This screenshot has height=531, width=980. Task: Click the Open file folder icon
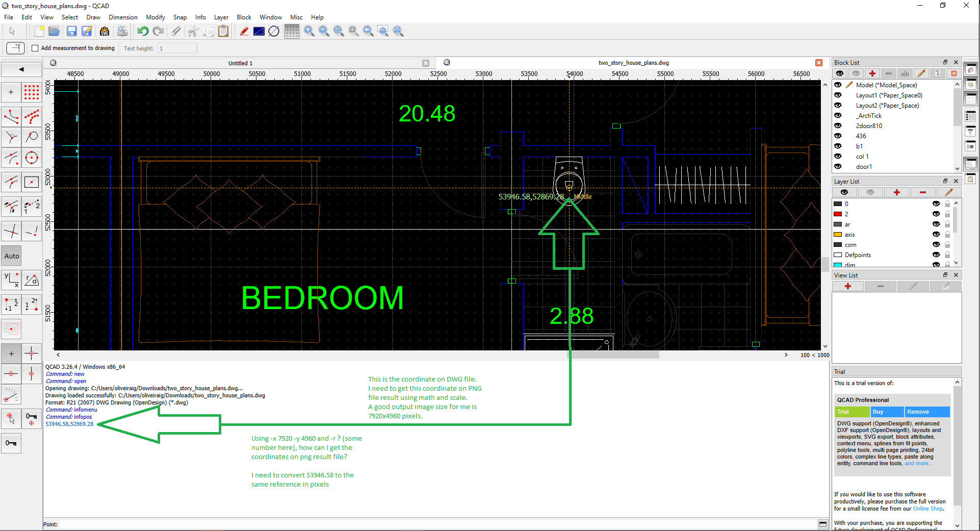(x=54, y=31)
